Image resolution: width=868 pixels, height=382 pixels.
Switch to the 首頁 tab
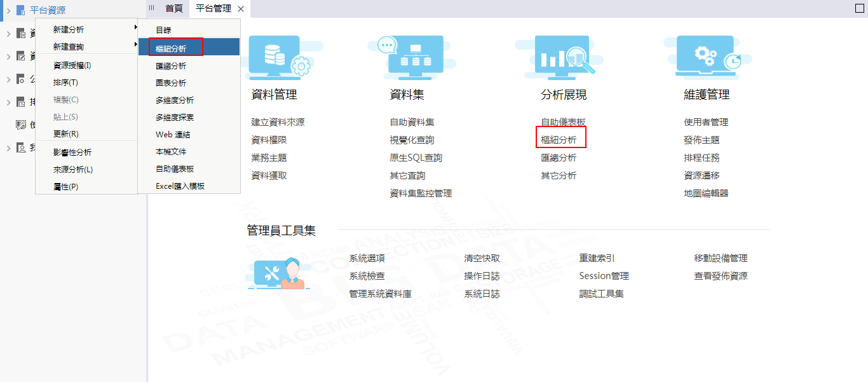(x=173, y=8)
